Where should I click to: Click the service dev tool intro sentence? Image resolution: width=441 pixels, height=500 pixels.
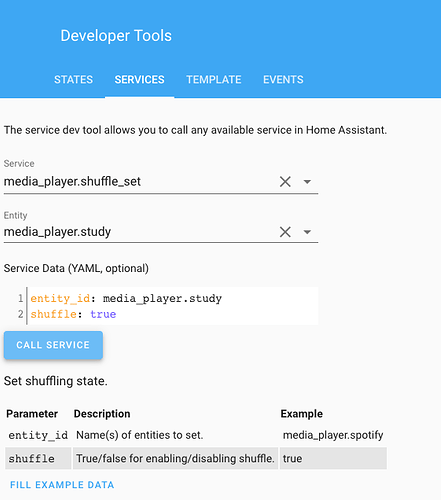[195, 130]
